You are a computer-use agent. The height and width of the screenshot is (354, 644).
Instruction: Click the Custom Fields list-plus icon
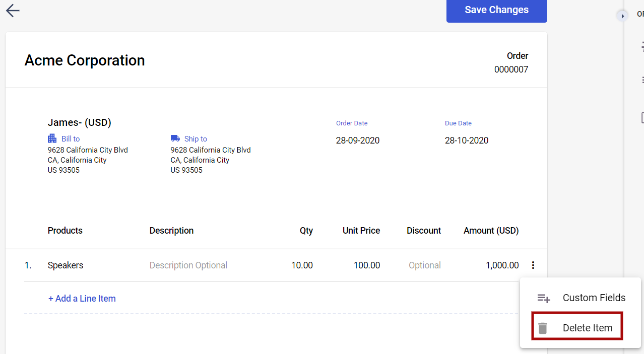543,298
